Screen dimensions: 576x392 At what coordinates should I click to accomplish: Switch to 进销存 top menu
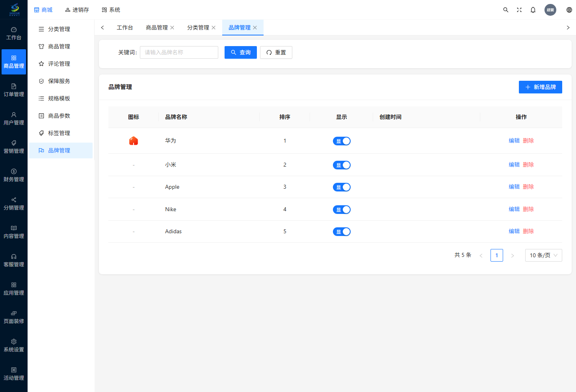pyautogui.click(x=77, y=10)
